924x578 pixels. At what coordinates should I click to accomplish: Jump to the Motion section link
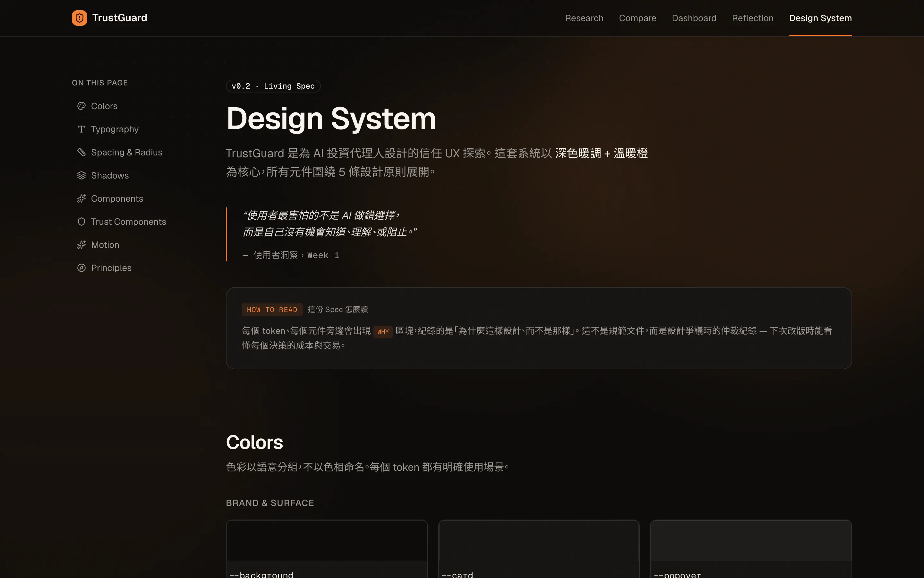click(105, 245)
